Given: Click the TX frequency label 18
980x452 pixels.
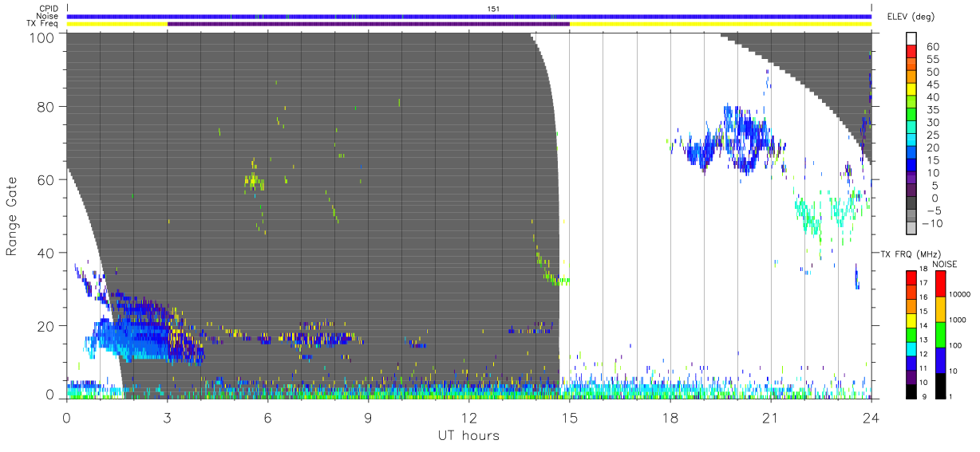Looking at the screenshot, I should [x=923, y=270].
